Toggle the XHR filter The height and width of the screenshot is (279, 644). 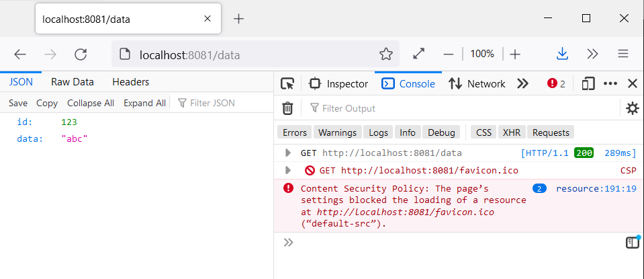click(x=512, y=132)
